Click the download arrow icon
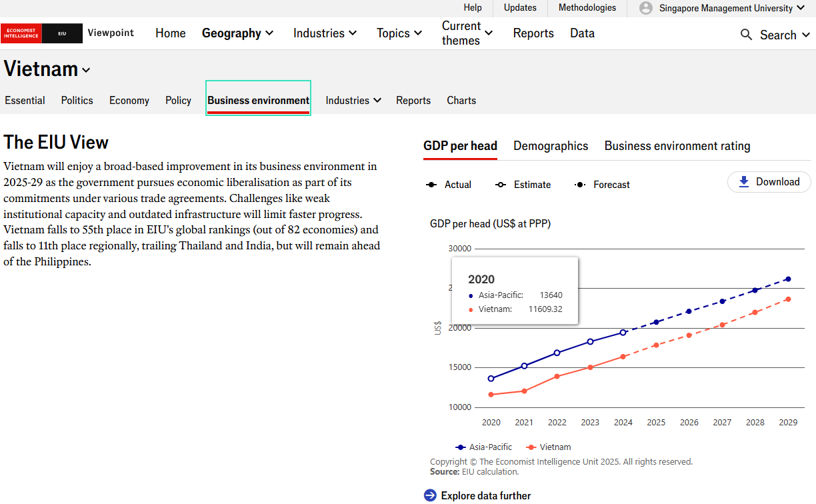This screenshot has width=816, height=504. point(744,182)
